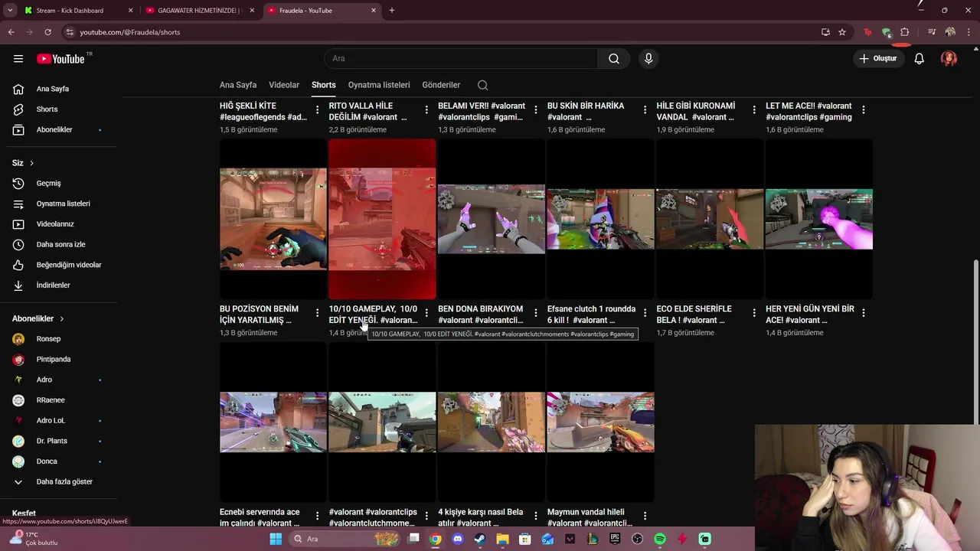Click the Oluştur create button
The image size is (980, 551).
(x=877, y=59)
